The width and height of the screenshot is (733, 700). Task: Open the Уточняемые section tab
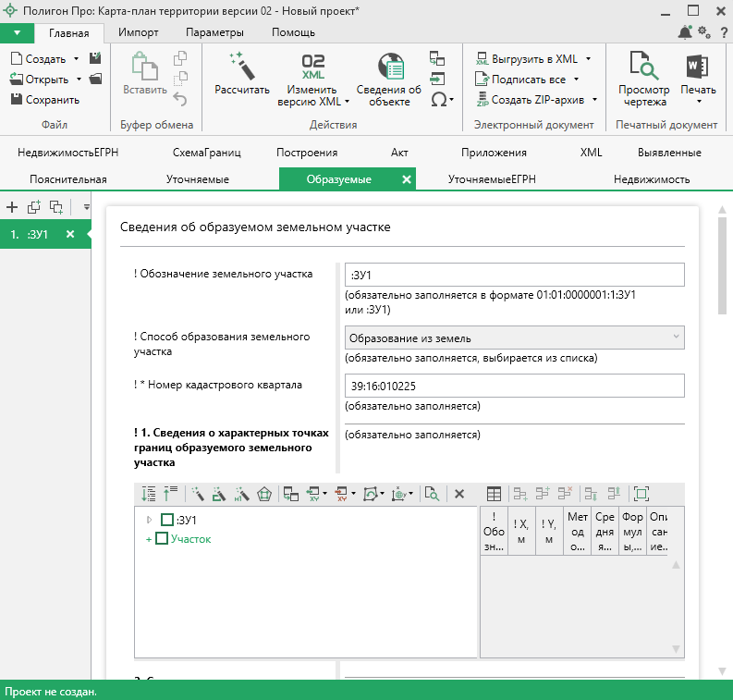pyautogui.click(x=197, y=179)
